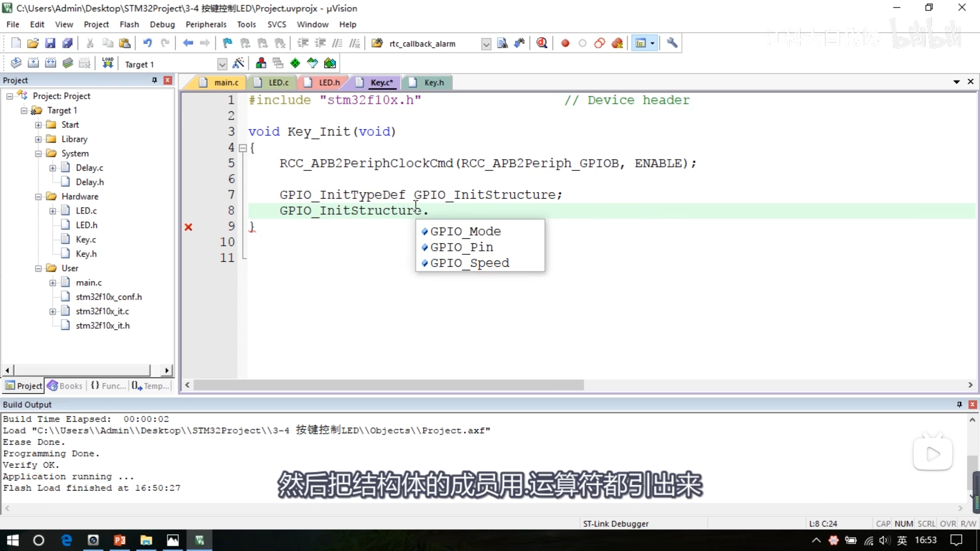
Task: Expand the Library folder in project tree
Action: [x=38, y=139]
